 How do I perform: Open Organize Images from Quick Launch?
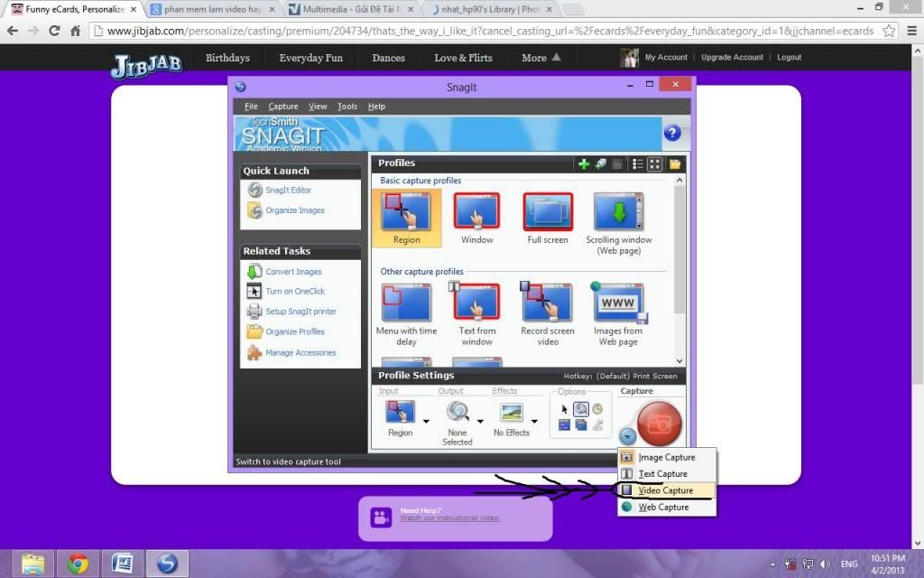[295, 210]
